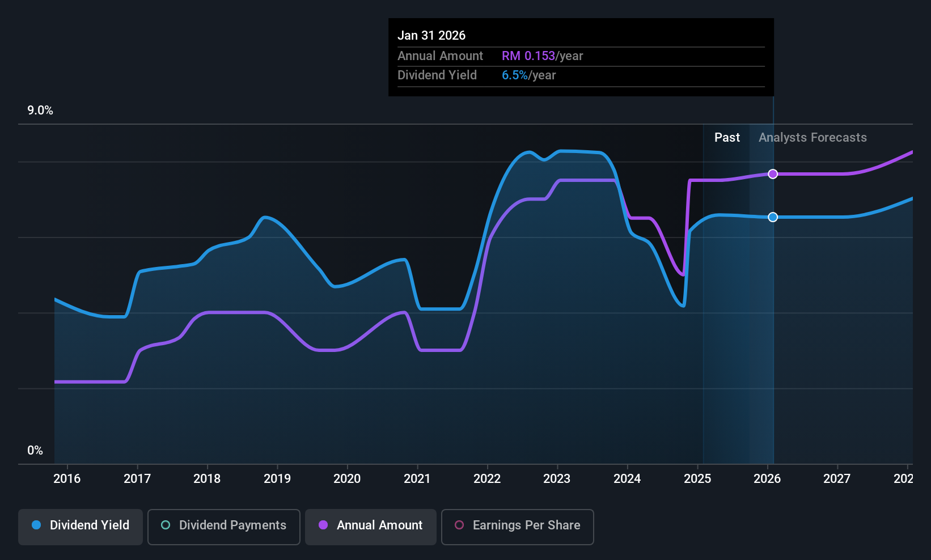Click the Analysts Forecasts label
The height and width of the screenshot is (560, 931).
click(x=812, y=138)
